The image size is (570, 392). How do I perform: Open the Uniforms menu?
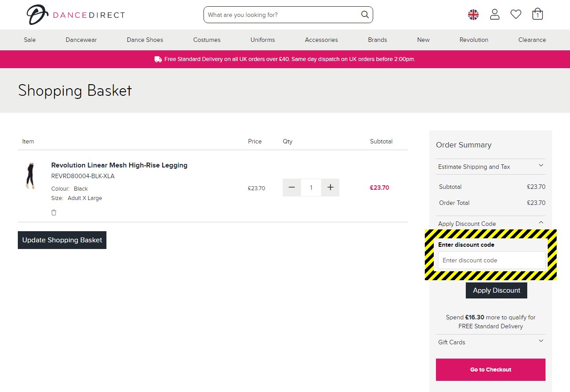coord(263,40)
